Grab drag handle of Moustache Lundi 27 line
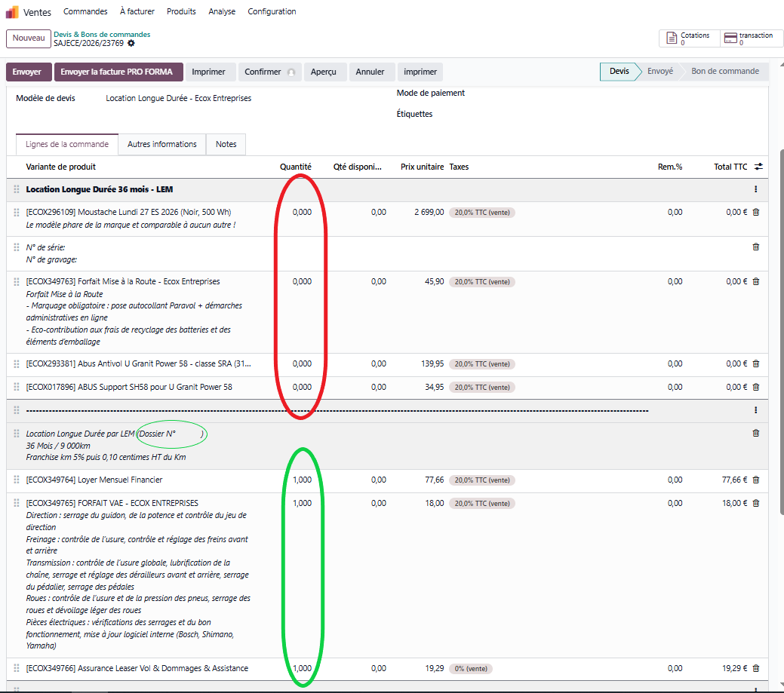The image size is (784, 693). tap(17, 213)
